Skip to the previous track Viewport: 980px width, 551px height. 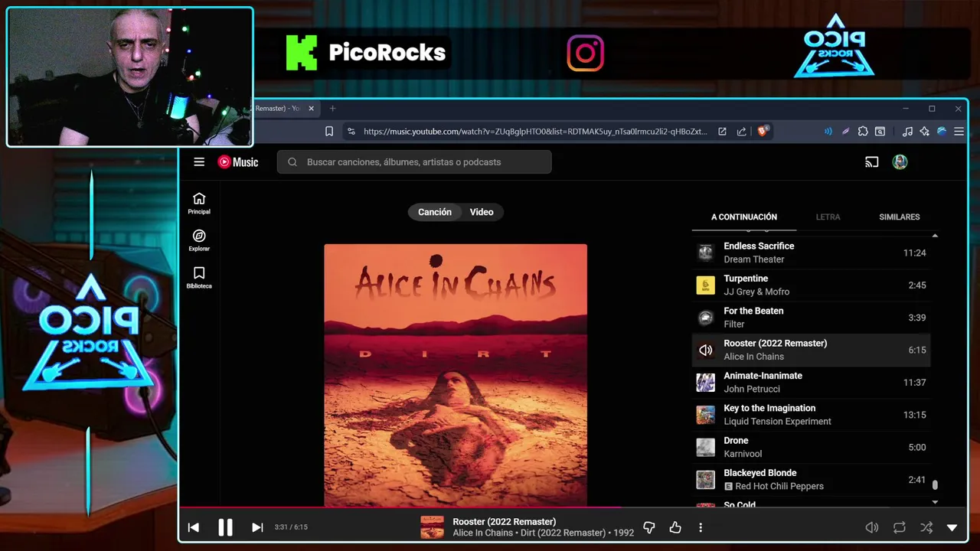(x=194, y=527)
